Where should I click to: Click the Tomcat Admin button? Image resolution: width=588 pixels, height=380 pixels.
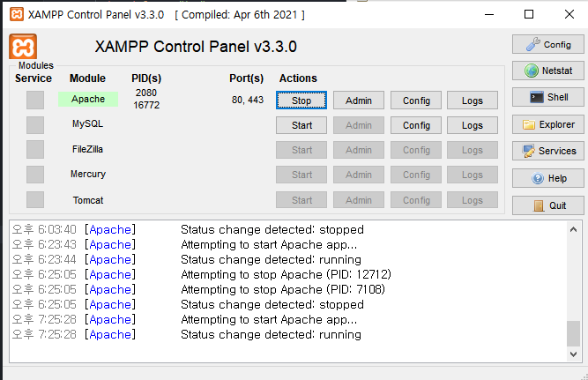(x=359, y=200)
